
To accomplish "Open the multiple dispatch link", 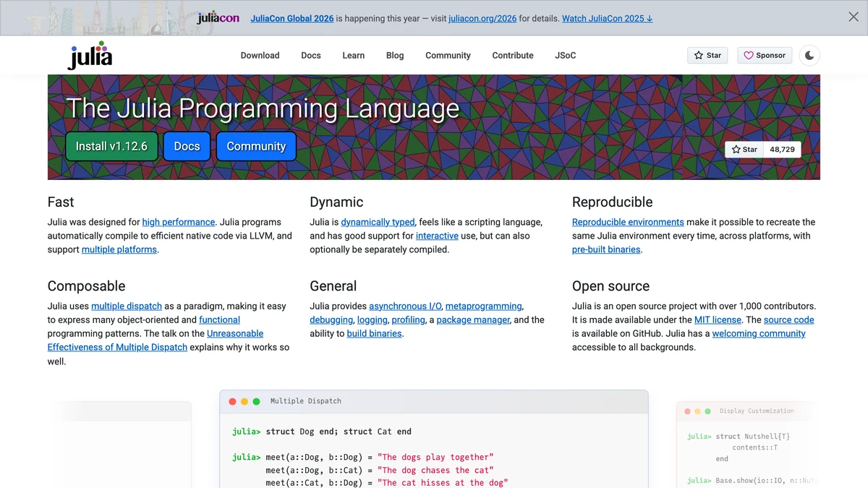I will [x=127, y=306].
